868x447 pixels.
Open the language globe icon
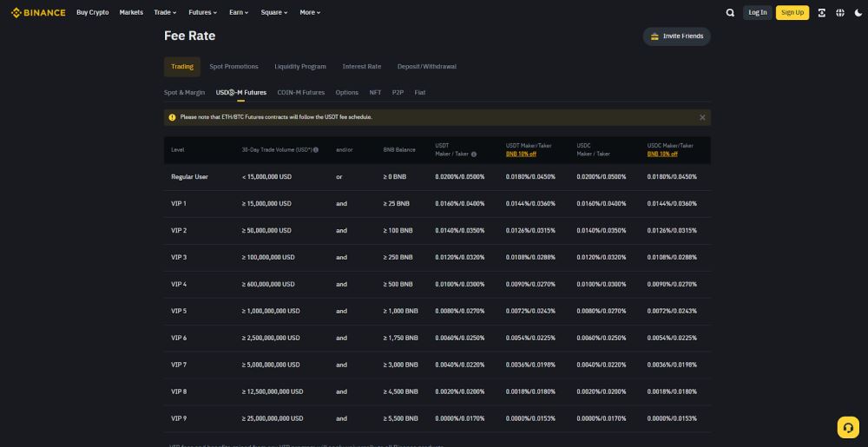coord(839,12)
